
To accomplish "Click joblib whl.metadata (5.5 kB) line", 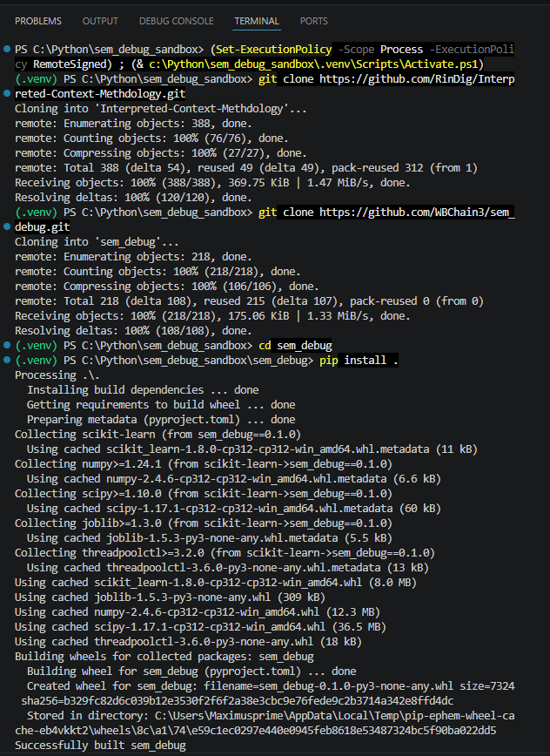I will (210, 538).
